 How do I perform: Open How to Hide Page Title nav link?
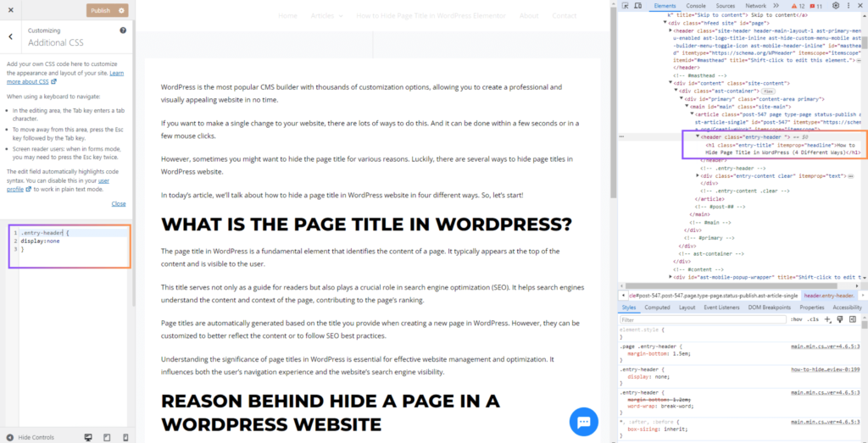(431, 15)
